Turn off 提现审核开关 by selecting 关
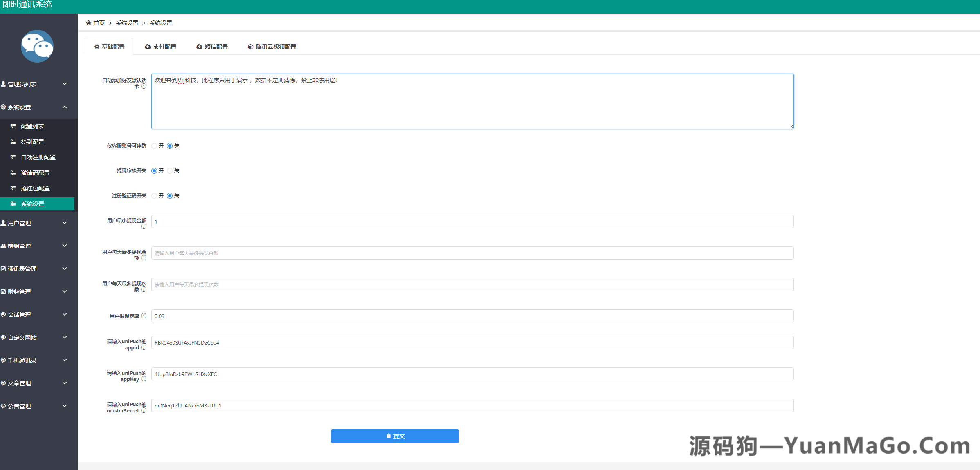The width and height of the screenshot is (980, 470). tap(170, 171)
